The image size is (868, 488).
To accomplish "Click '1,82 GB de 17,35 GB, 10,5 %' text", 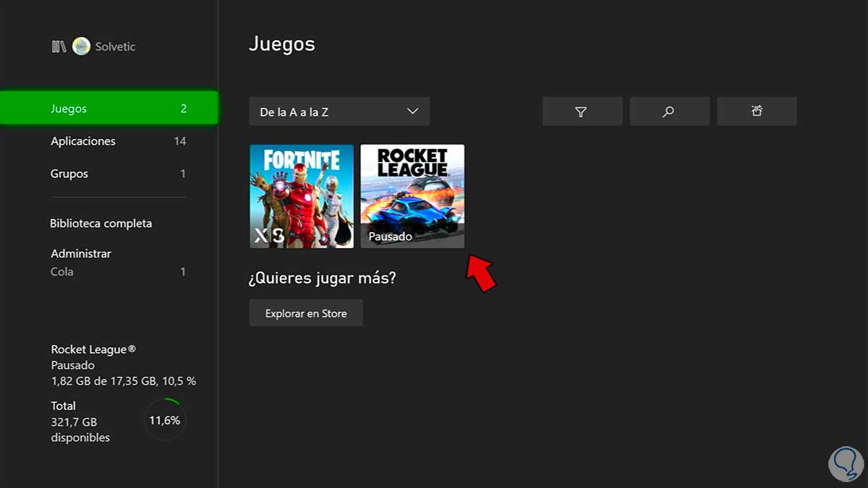I will tap(124, 381).
